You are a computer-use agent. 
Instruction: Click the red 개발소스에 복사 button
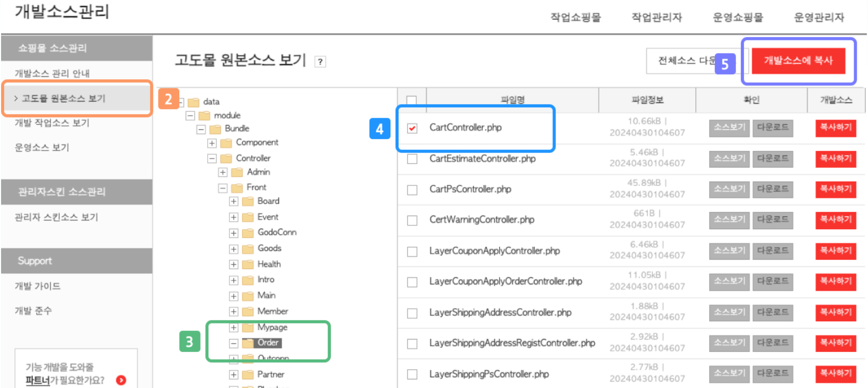point(798,61)
